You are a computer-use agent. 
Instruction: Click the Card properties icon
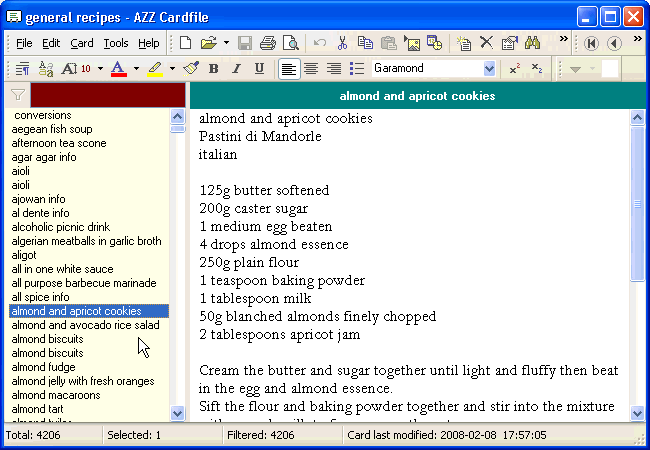coord(509,43)
